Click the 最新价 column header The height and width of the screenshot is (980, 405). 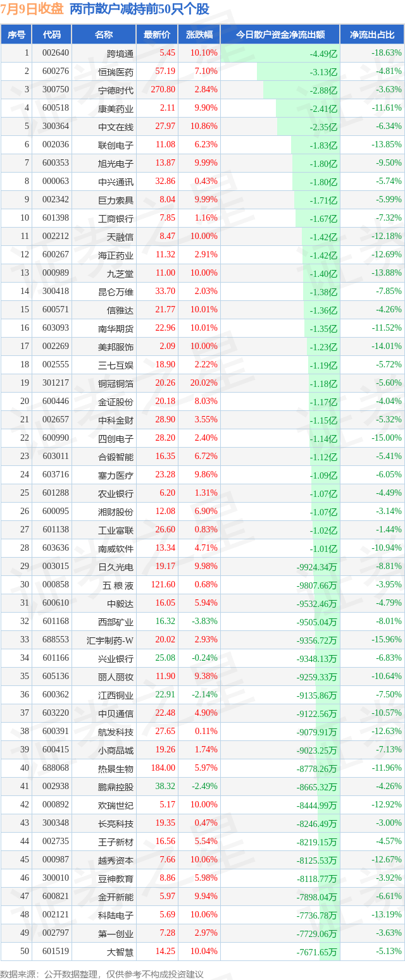pos(157,35)
